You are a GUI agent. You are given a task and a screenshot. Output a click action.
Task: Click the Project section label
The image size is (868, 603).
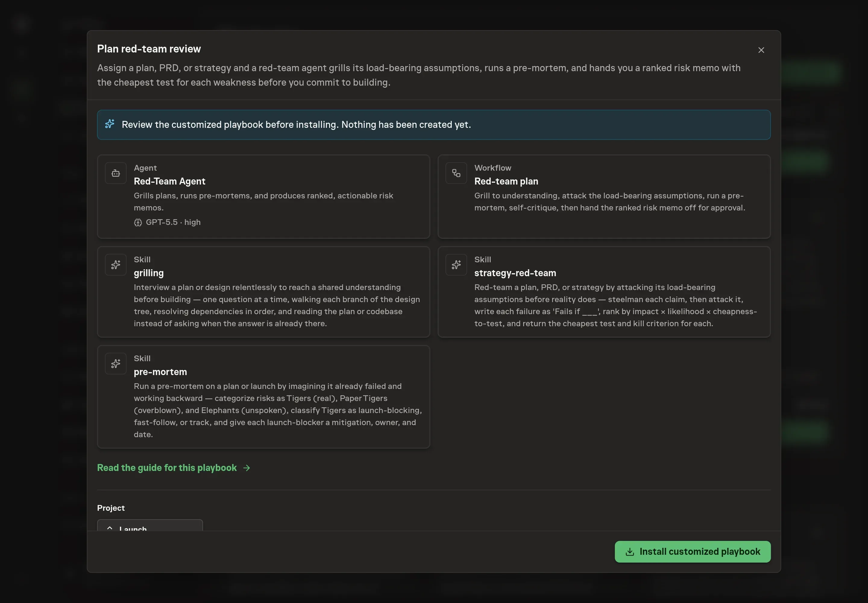111,508
